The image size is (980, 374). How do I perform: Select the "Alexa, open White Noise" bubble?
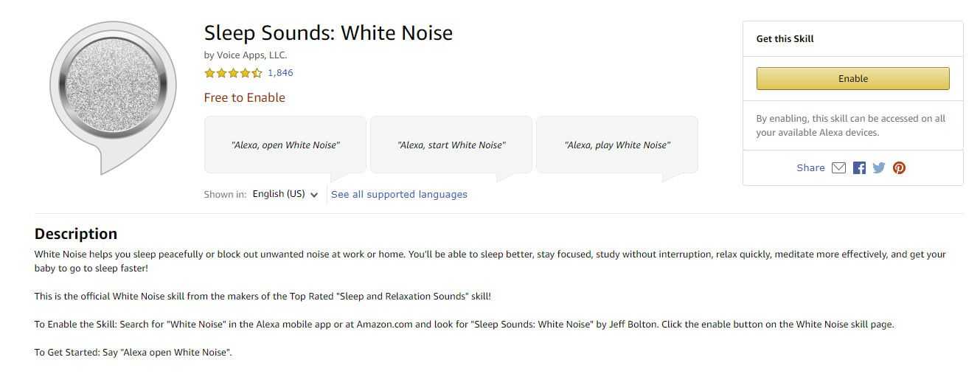coord(285,145)
